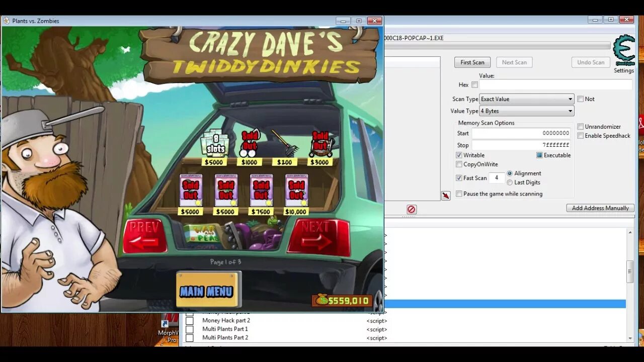The width and height of the screenshot is (644, 362).
Task: Click the address list scroll down arrow
Action: pyautogui.click(x=629, y=338)
